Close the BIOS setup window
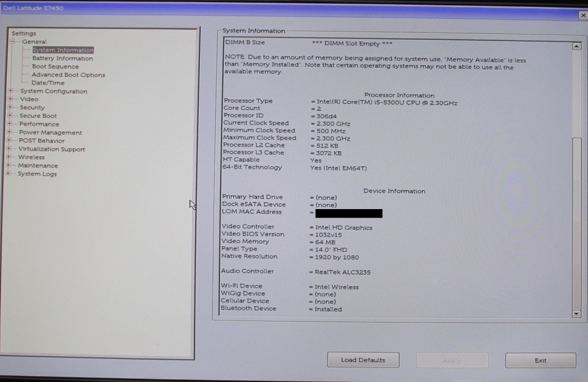This screenshot has height=382, width=588. [583, 16]
